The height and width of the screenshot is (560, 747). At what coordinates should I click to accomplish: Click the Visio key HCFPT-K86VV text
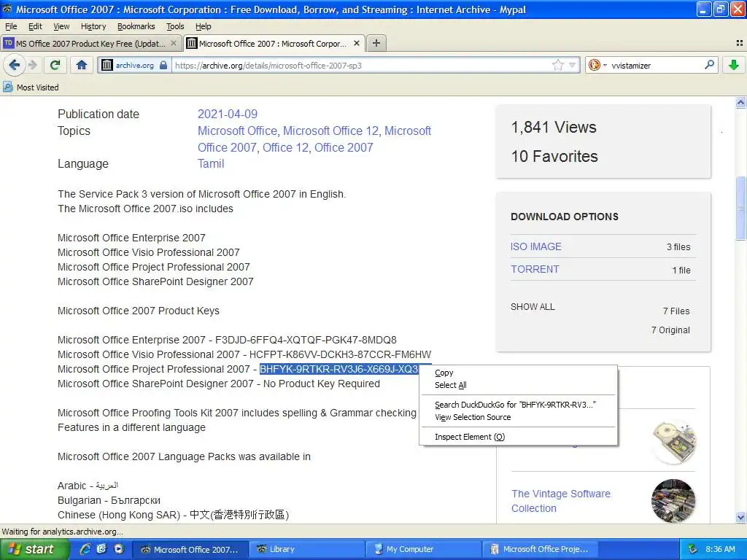(340, 355)
